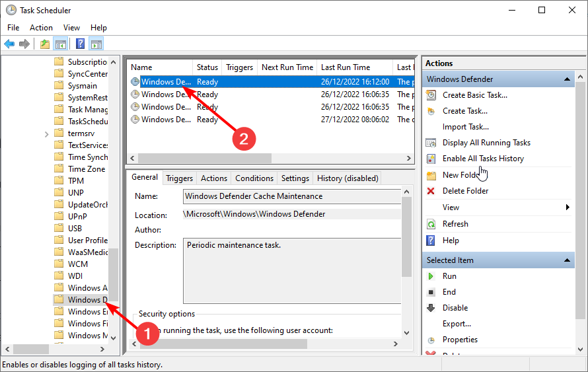The image size is (588, 372).
Task: Open the Help menu in the menu bar
Action: click(x=98, y=28)
